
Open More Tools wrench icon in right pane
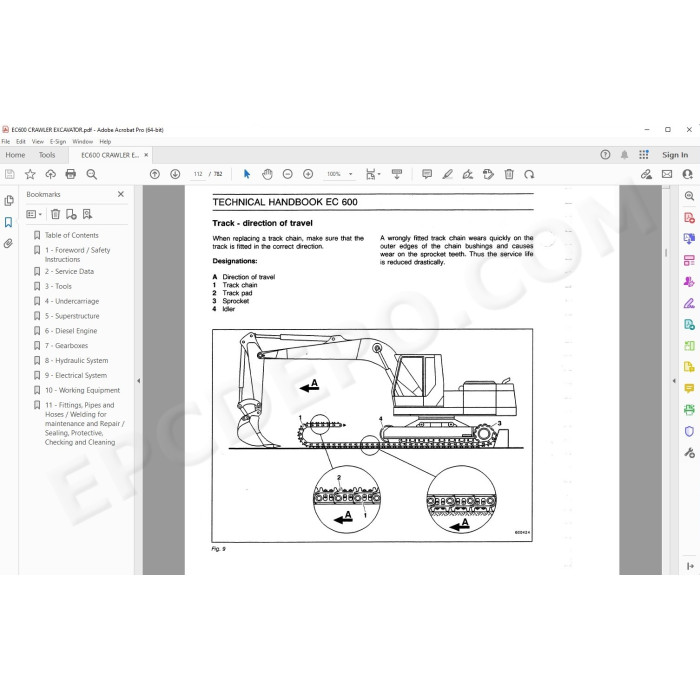tap(689, 453)
